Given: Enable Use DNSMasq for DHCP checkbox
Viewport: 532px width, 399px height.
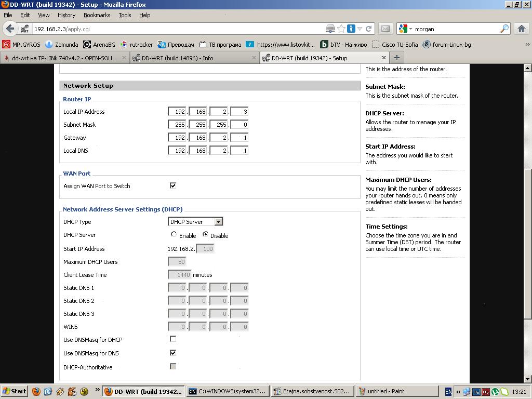Looking at the screenshot, I should click(x=173, y=339).
